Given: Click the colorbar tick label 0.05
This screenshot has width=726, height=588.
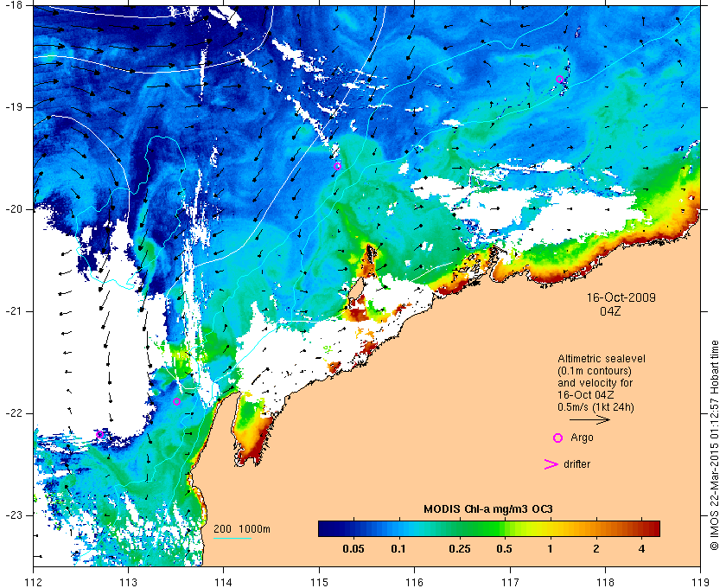Looking at the screenshot, I should tap(353, 549).
